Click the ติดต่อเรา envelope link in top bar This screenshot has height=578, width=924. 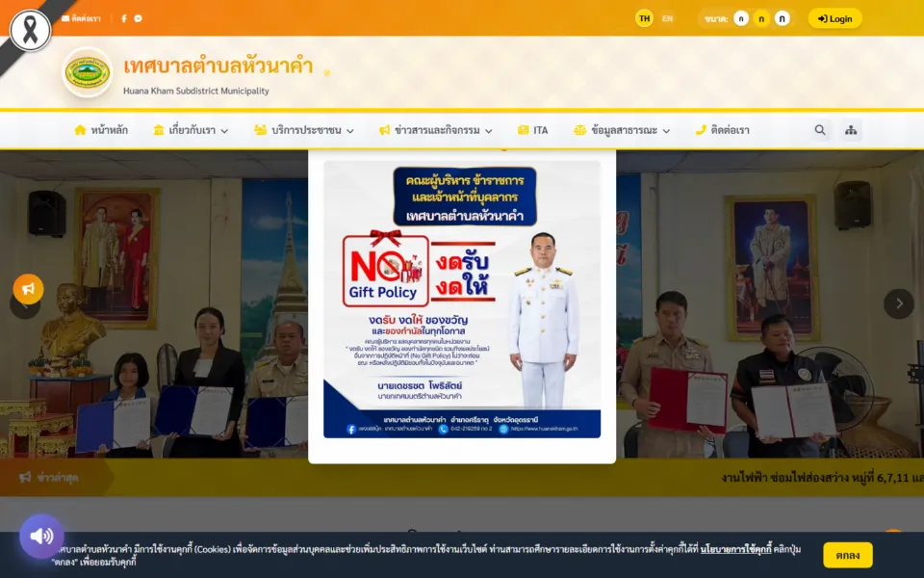[x=81, y=18]
